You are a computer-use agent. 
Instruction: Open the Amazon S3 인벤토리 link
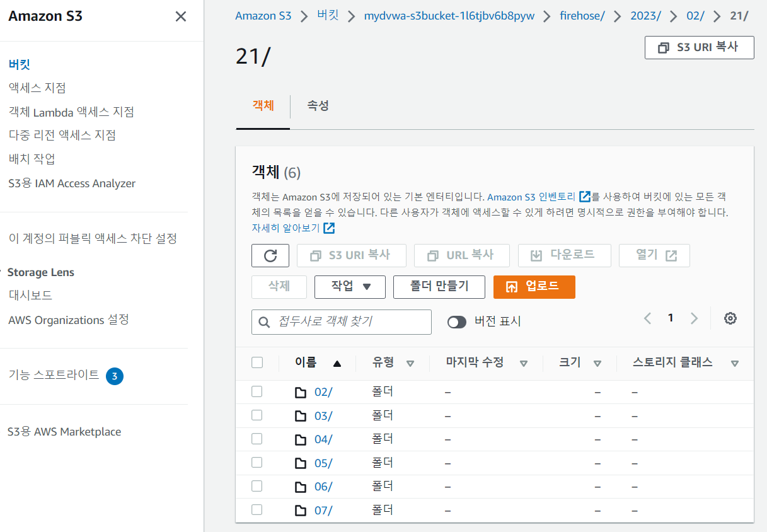(x=532, y=197)
